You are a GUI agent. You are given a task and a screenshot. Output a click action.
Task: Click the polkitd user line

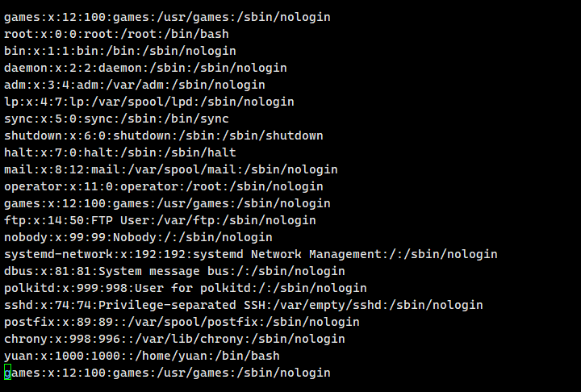[x=185, y=288]
